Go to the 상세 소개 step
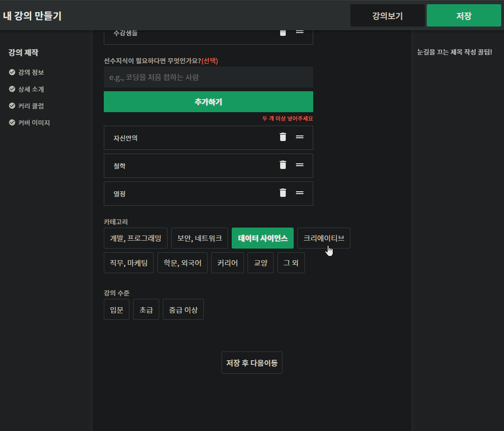The image size is (504, 431). [x=31, y=89]
